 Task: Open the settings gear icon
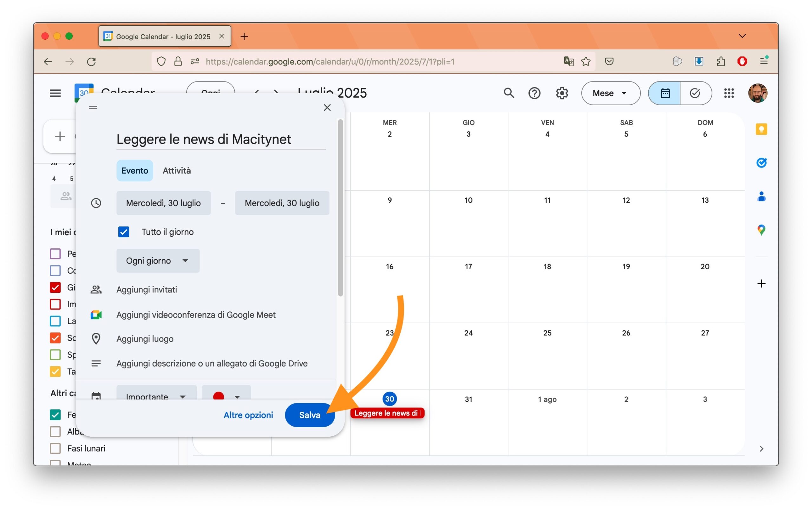562,93
